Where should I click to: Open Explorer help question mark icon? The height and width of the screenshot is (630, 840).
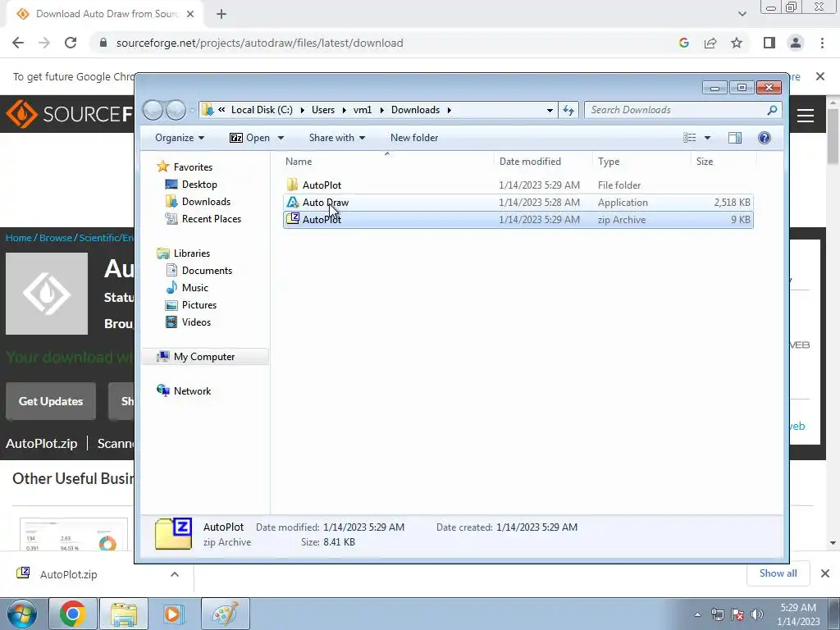click(765, 138)
